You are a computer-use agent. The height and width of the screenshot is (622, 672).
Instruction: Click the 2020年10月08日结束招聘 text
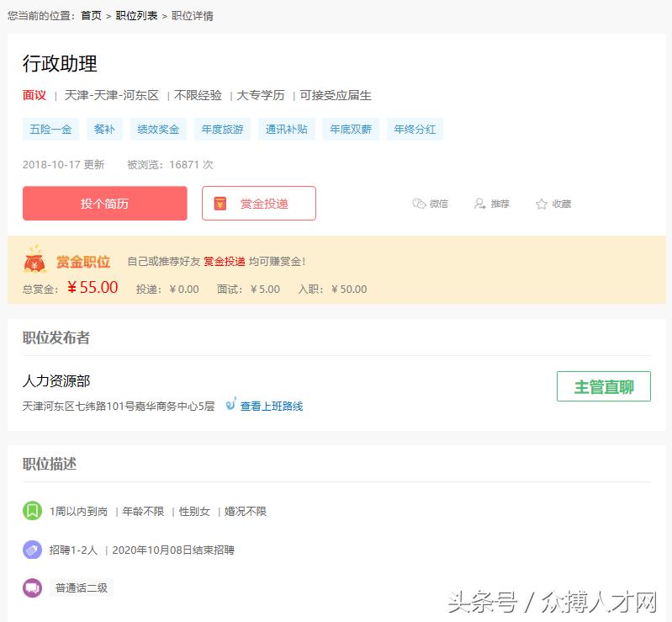173,550
